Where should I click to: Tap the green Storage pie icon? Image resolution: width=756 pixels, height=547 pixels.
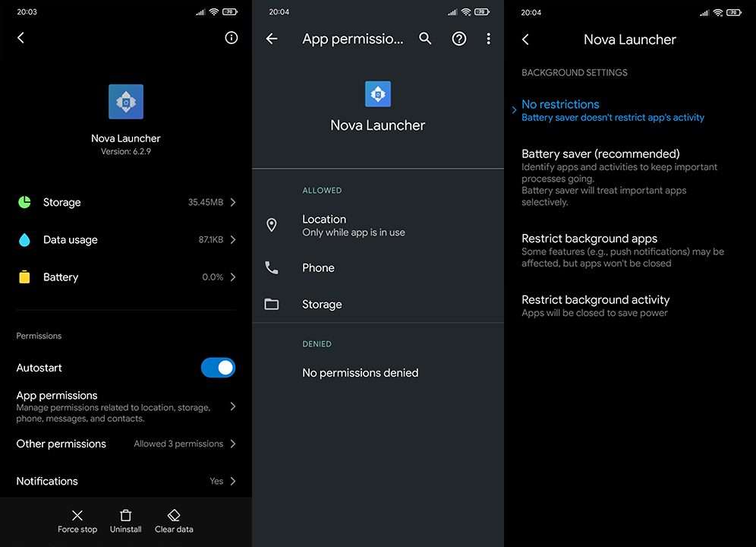click(x=24, y=202)
